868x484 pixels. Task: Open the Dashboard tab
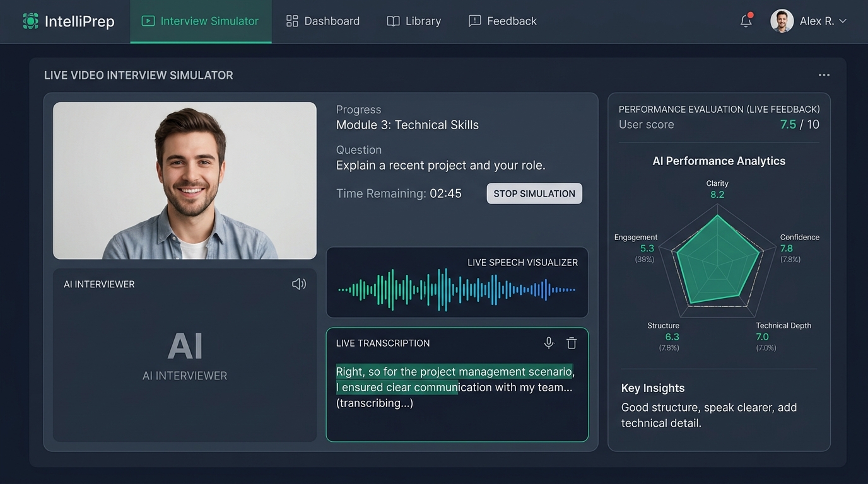[323, 21]
